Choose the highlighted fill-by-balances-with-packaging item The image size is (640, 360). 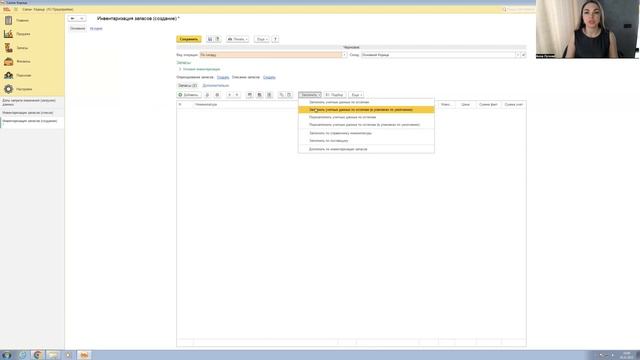pos(366,110)
